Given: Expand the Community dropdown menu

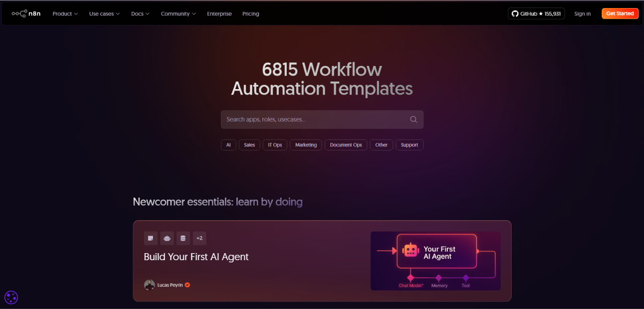Looking at the screenshot, I should (x=178, y=14).
